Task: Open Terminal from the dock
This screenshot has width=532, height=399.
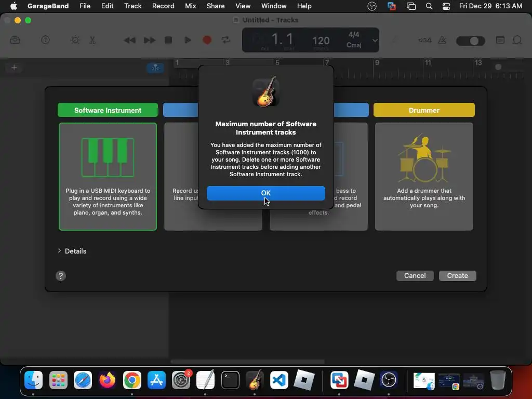Action: (230, 380)
